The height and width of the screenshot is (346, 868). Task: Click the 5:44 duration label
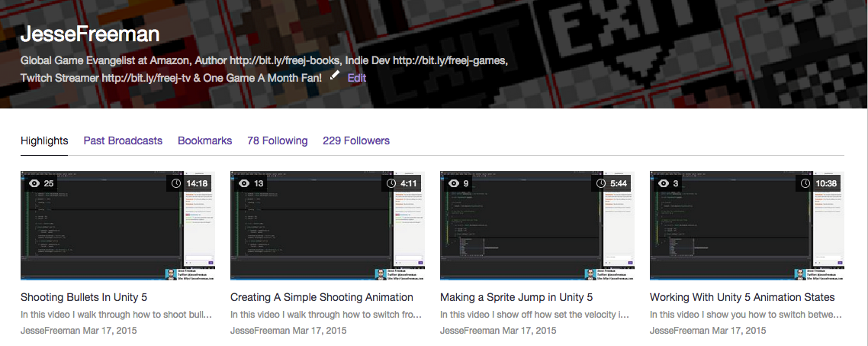pos(619,183)
